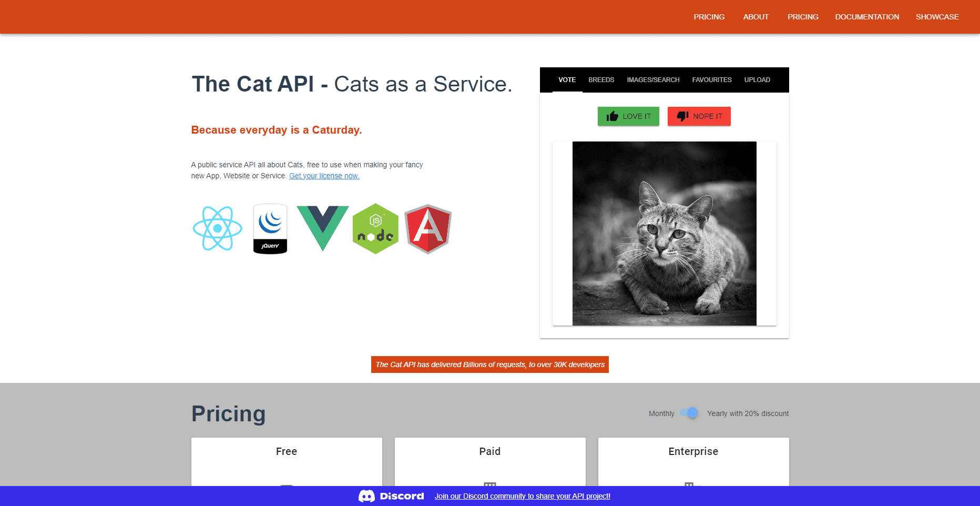The width and height of the screenshot is (980, 506).
Task: Select the Free pricing card
Action: [x=287, y=462]
